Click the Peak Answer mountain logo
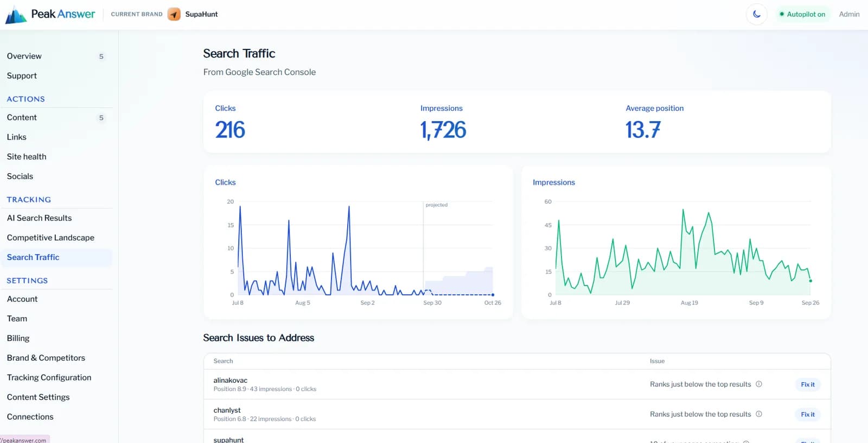The height and width of the screenshot is (443, 868). coord(16,15)
